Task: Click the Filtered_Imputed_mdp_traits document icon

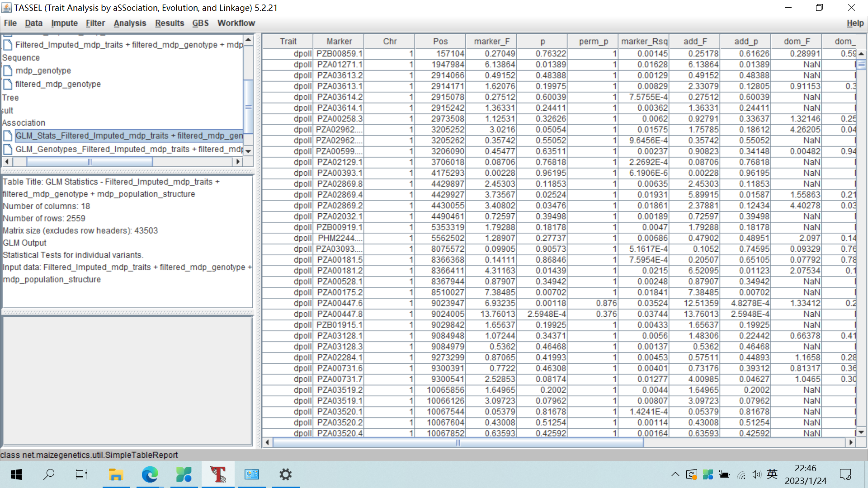Action: point(8,45)
